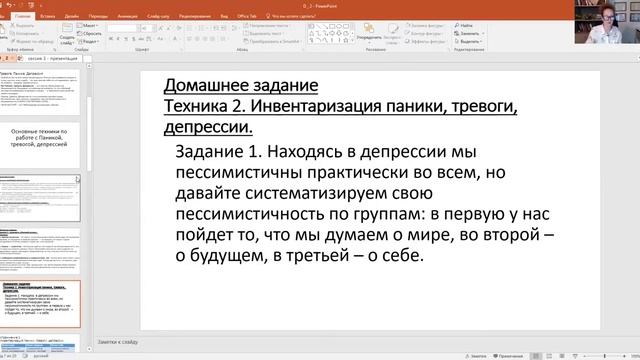Toggle bold formatting
Image resolution: width=640 pixels, height=360 pixels.
[111, 39]
